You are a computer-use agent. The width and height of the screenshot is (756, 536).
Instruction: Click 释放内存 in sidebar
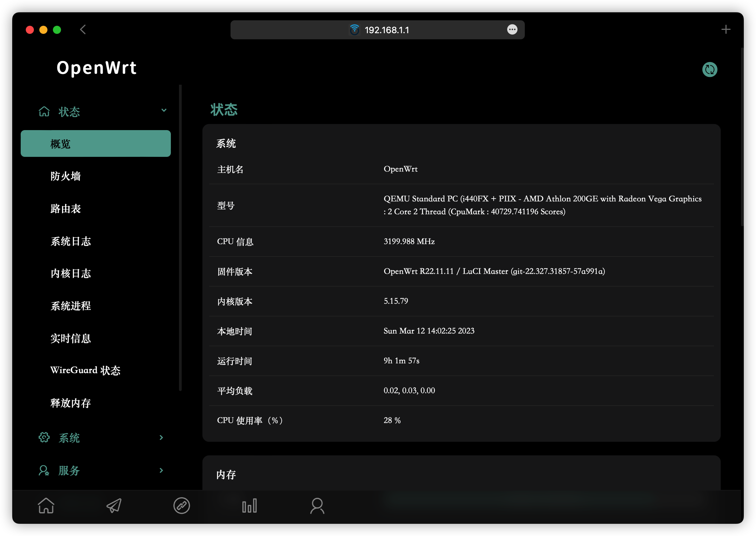pos(71,403)
